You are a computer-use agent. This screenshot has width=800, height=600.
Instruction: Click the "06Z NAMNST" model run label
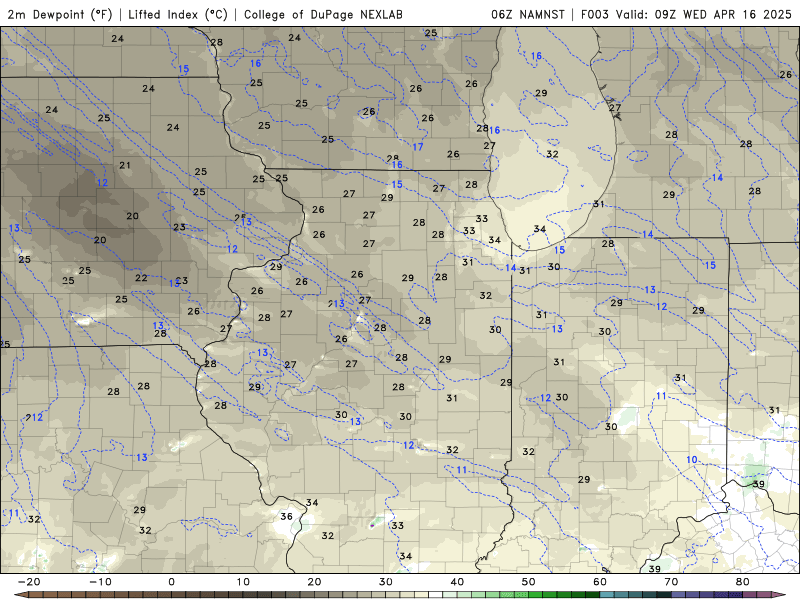point(528,14)
